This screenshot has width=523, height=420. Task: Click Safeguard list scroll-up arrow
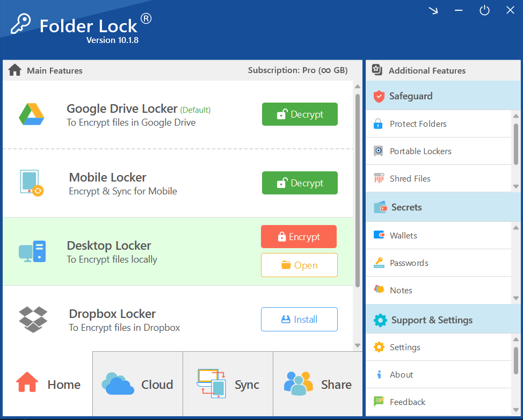point(516,116)
